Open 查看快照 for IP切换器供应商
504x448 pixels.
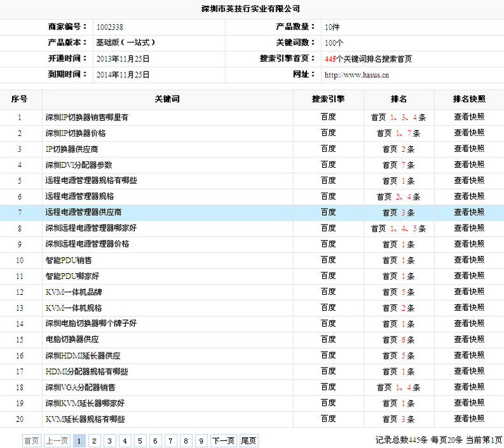[x=469, y=149]
